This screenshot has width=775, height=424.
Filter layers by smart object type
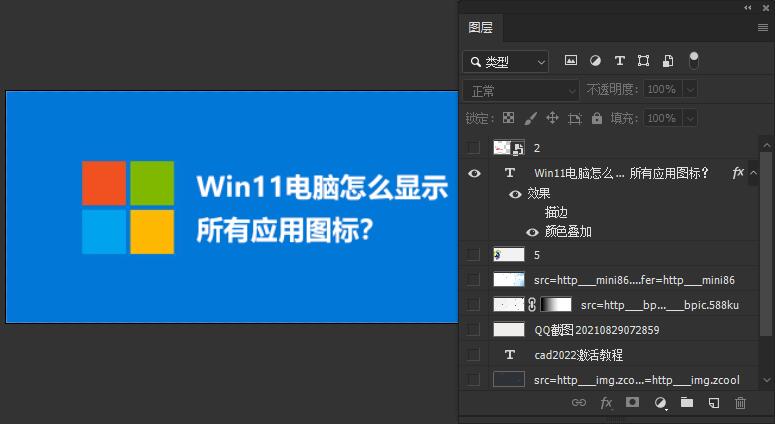pos(668,60)
